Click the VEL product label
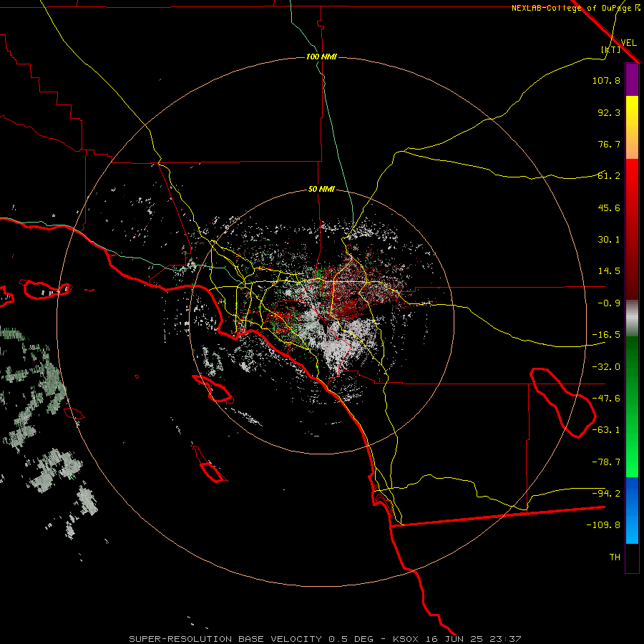 pos(628,43)
